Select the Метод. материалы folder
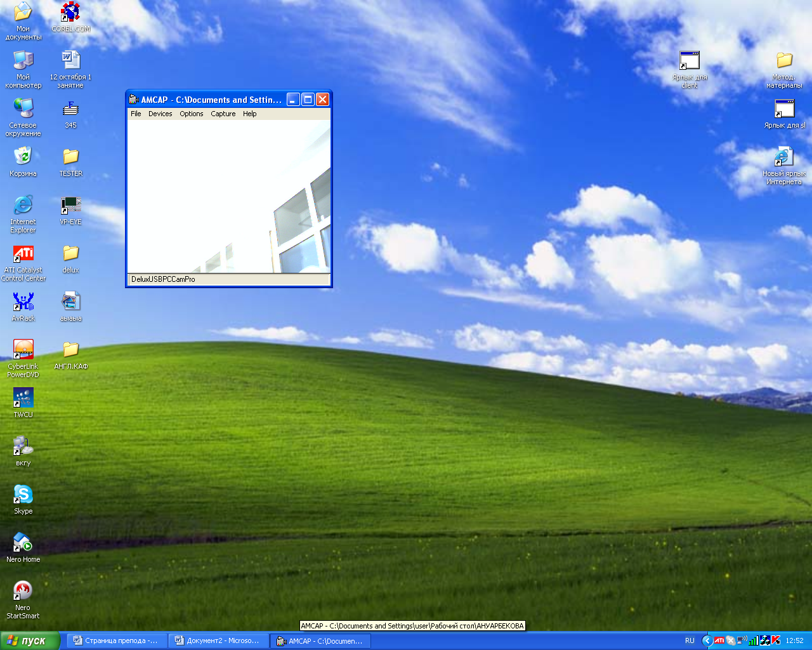This screenshot has width=812, height=650. [x=784, y=69]
